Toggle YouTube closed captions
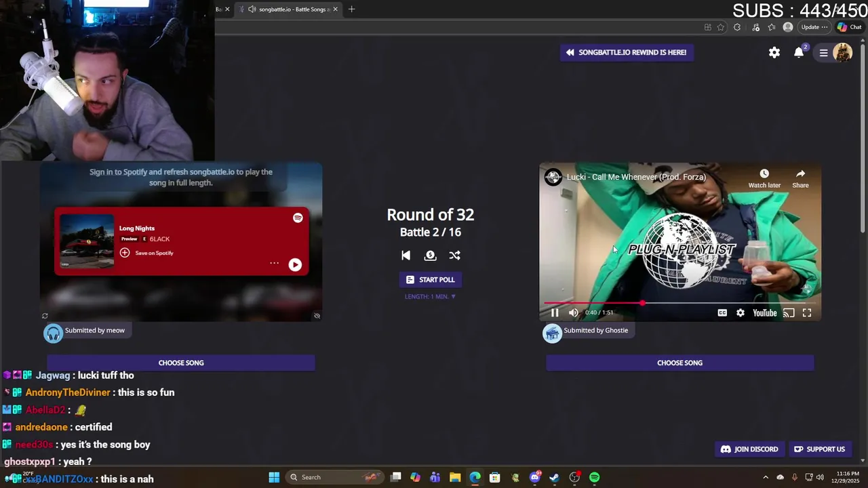Screen dimensions: 868x488 coord(722,312)
